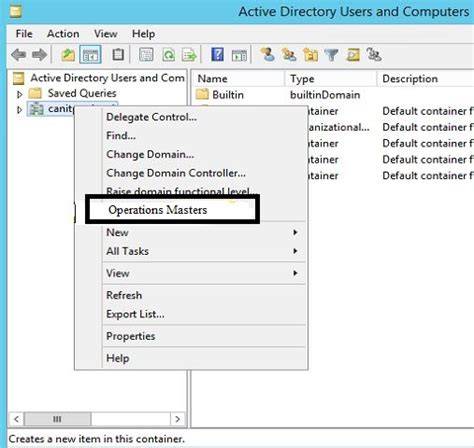Image resolution: width=474 pixels, height=448 pixels.
Task: Open the View menu in the menu bar
Action: 105,34
